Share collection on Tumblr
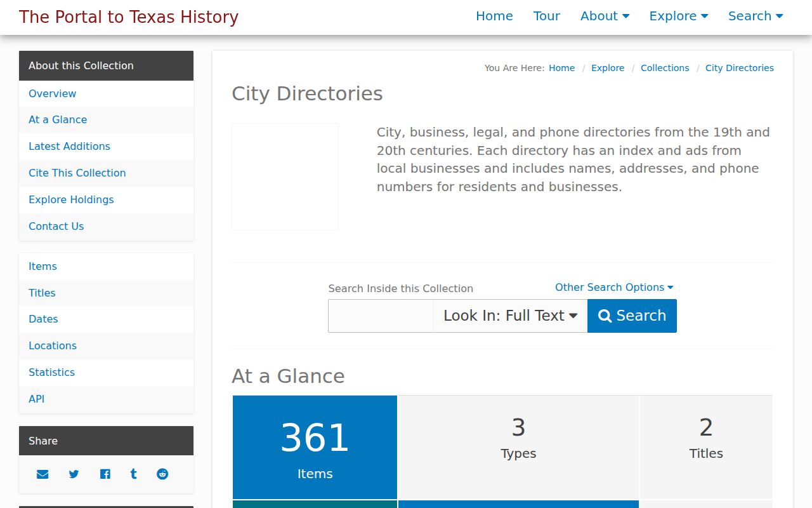 click(x=133, y=474)
